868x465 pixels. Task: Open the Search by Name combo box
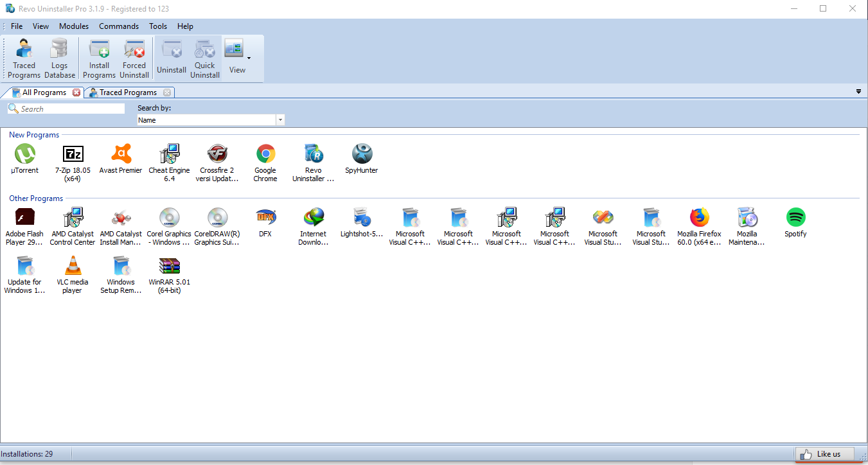[x=280, y=119]
